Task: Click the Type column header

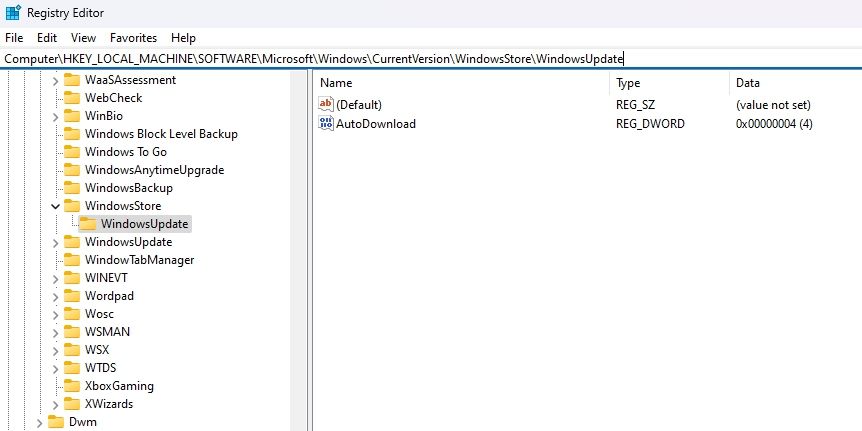Action: coord(628,83)
